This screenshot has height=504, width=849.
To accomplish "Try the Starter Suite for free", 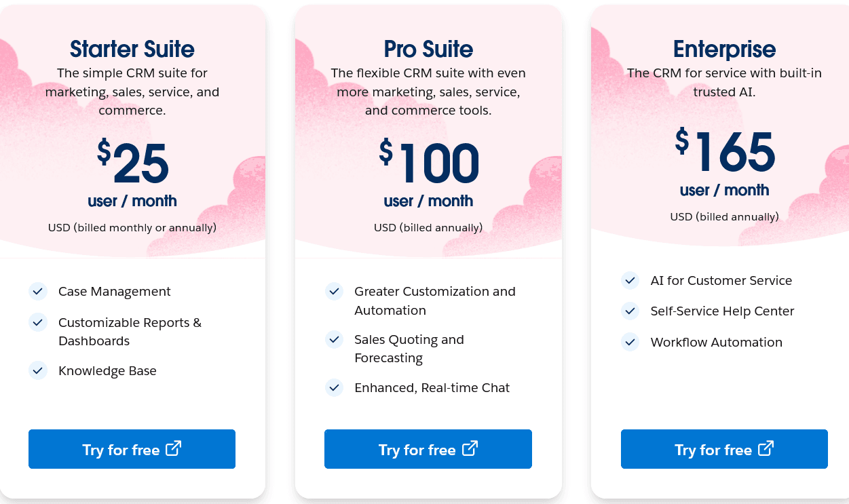I will (x=132, y=449).
